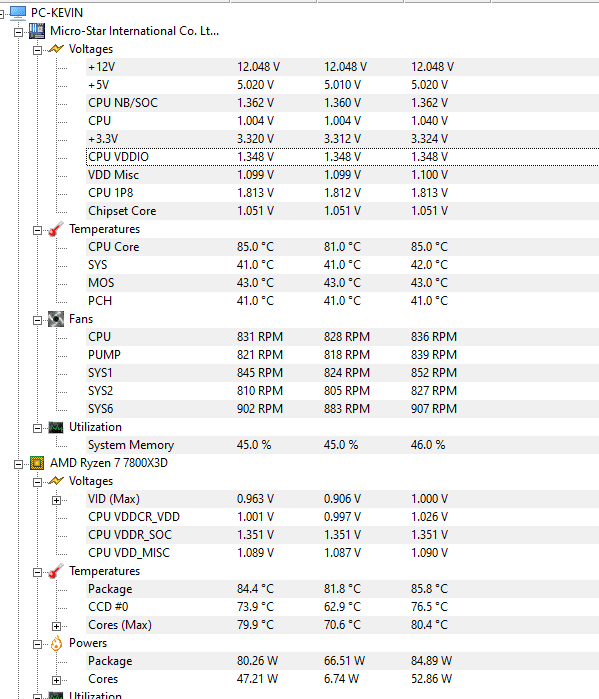
Task: Select the CPU VDDCR_VDD row
Action: coord(342,517)
